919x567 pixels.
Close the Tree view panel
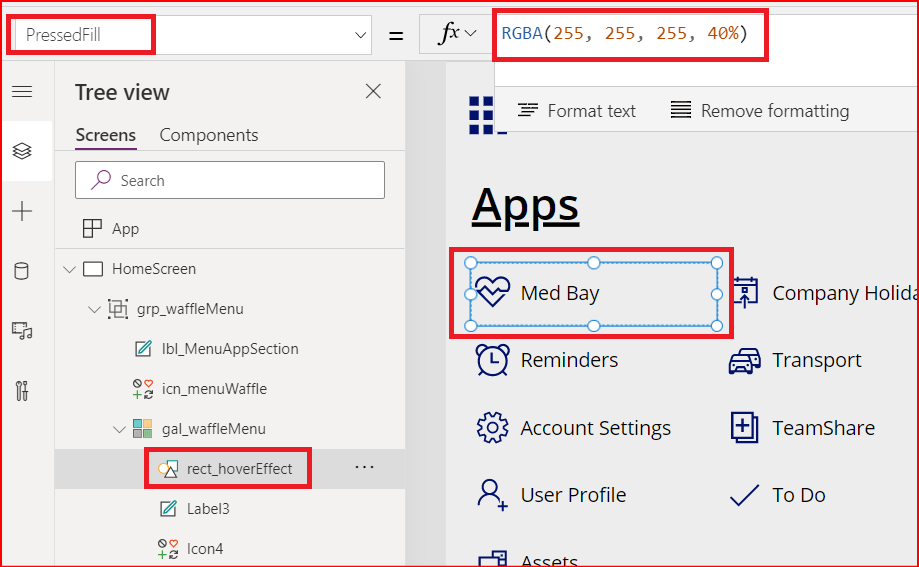(373, 92)
